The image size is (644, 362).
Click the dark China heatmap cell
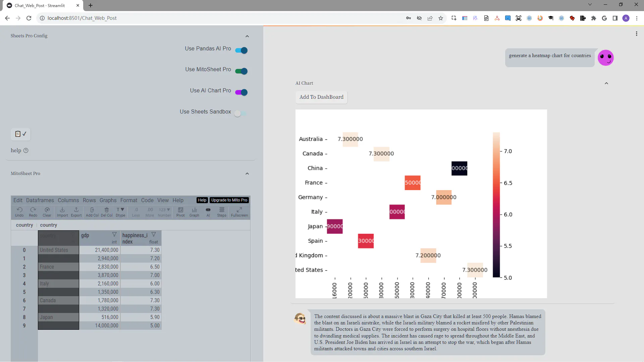click(x=459, y=168)
